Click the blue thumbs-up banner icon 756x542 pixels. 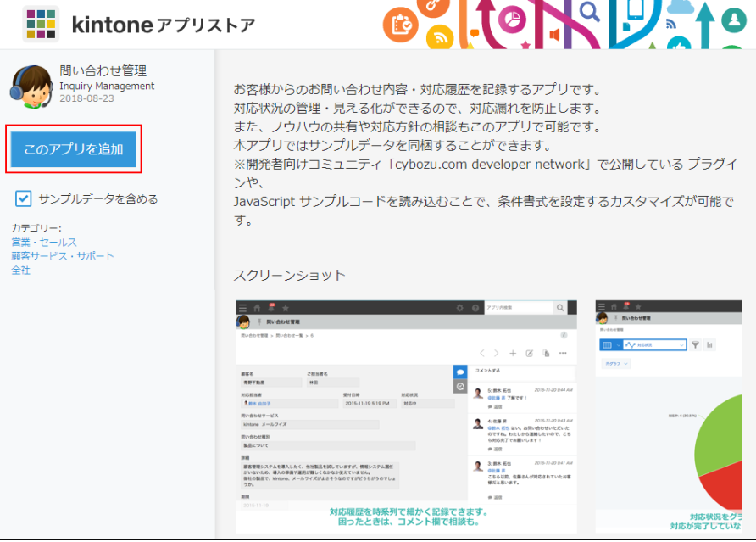click(x=677, y=42)
